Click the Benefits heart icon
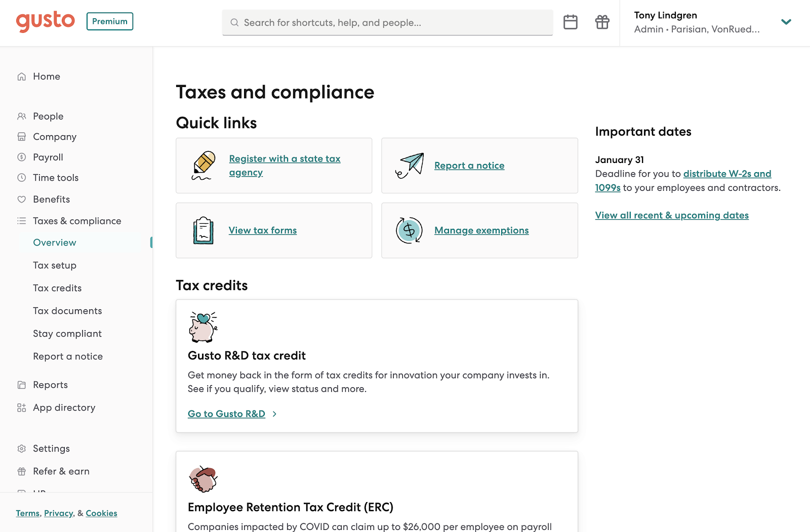 click(22, 199)
